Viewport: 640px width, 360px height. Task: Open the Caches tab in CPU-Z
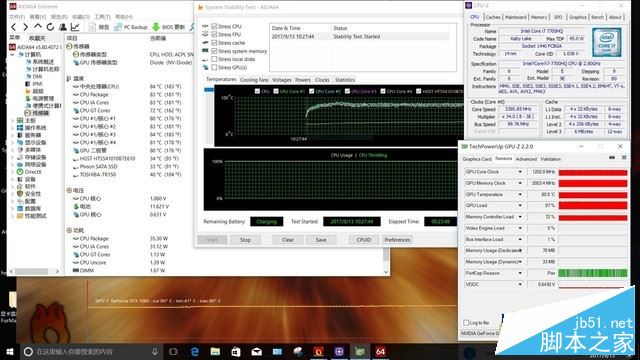tap(493, 17)
